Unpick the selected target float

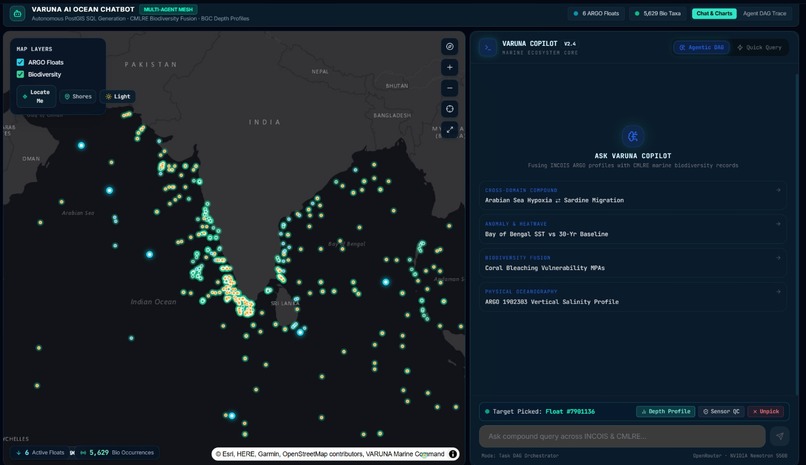[x=765, y=412]
